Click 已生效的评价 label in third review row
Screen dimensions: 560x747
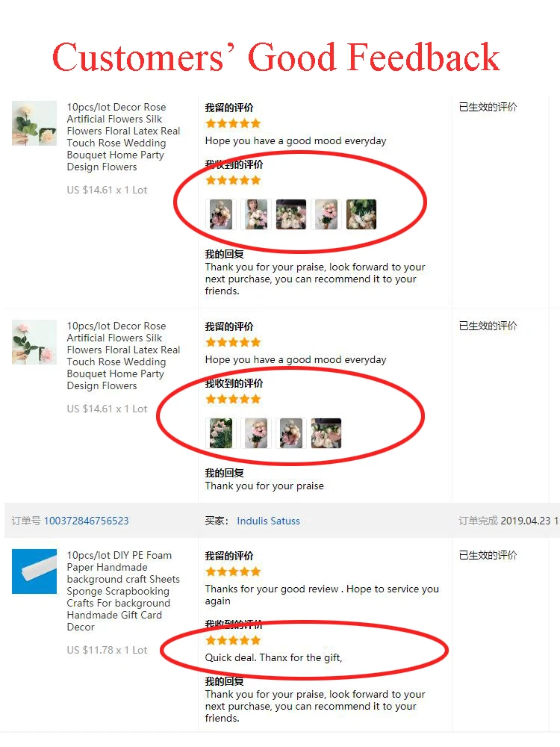pos(488,555)
